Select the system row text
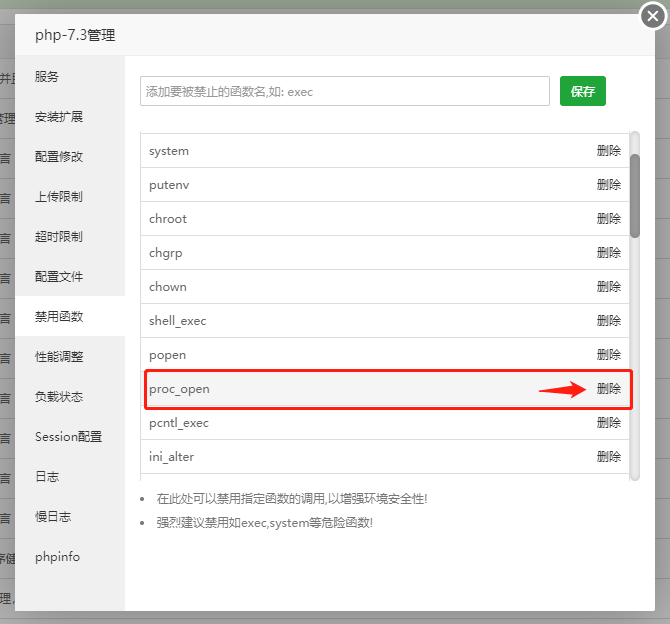The width and height of the screenshot is (670, 624). [x=169, y=151]
